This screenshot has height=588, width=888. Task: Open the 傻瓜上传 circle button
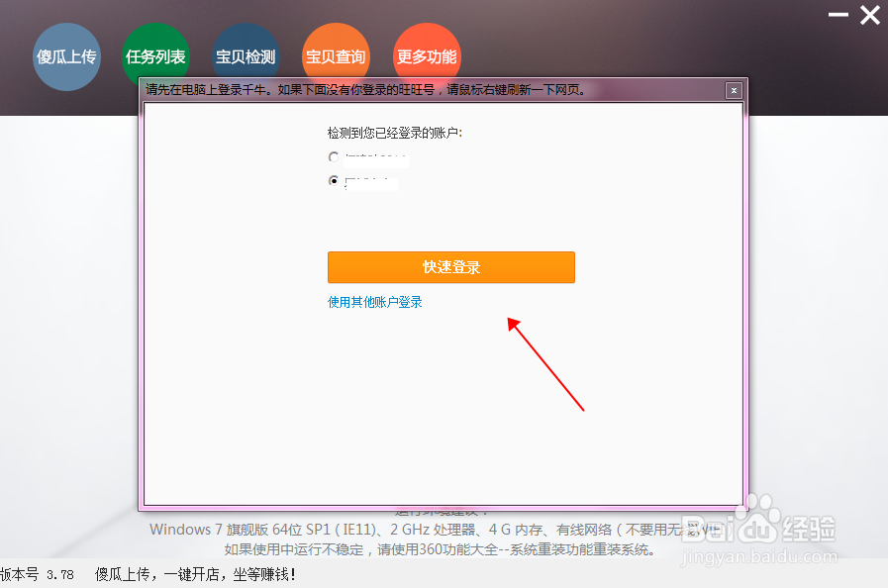(x=67, y=56)
